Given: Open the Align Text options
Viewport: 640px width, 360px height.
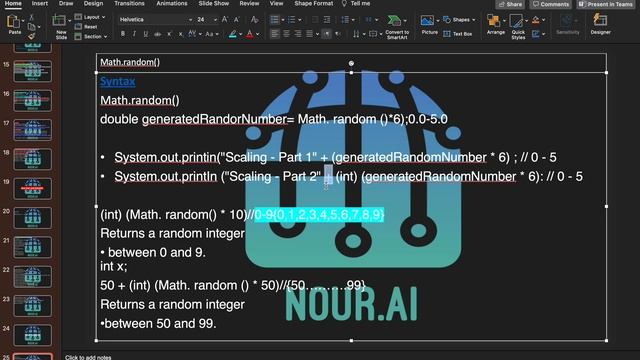Looking at the screenshot, I should (x=375, y=34).
